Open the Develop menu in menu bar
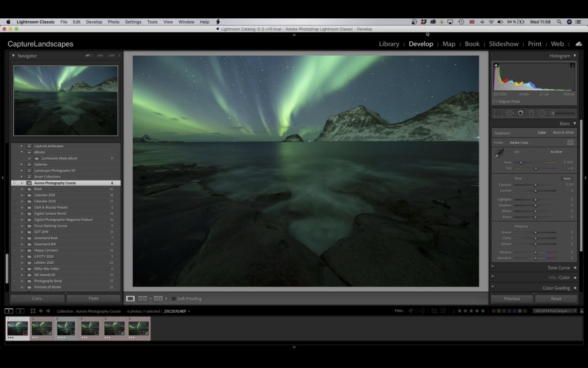 94,22
